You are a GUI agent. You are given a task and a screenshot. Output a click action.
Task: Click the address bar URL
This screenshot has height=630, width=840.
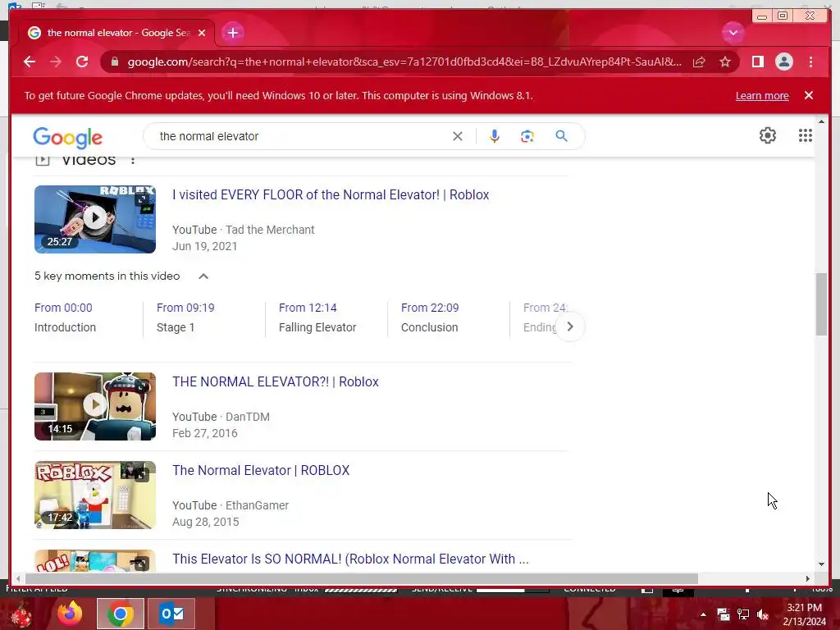tap(404, 62)
